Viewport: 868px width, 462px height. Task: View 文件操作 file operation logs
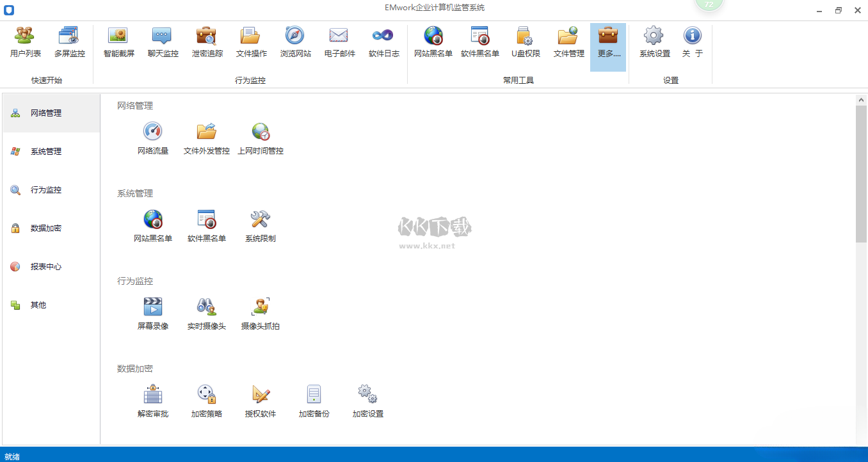click(251, 43)
